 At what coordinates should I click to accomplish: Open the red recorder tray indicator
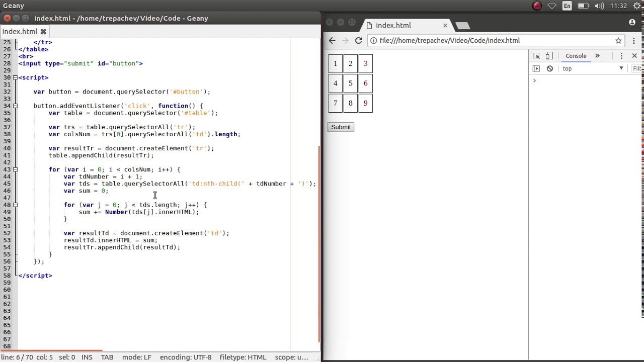pos(537,6)
